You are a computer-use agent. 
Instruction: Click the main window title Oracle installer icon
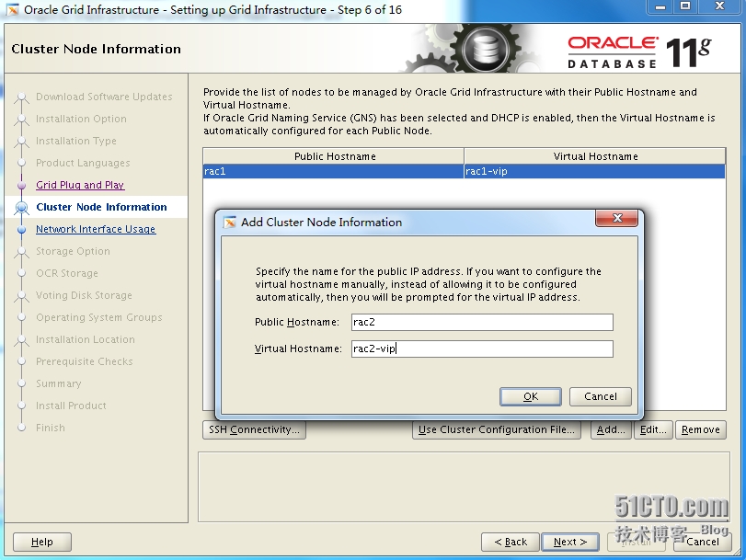[x=13, y=9]
